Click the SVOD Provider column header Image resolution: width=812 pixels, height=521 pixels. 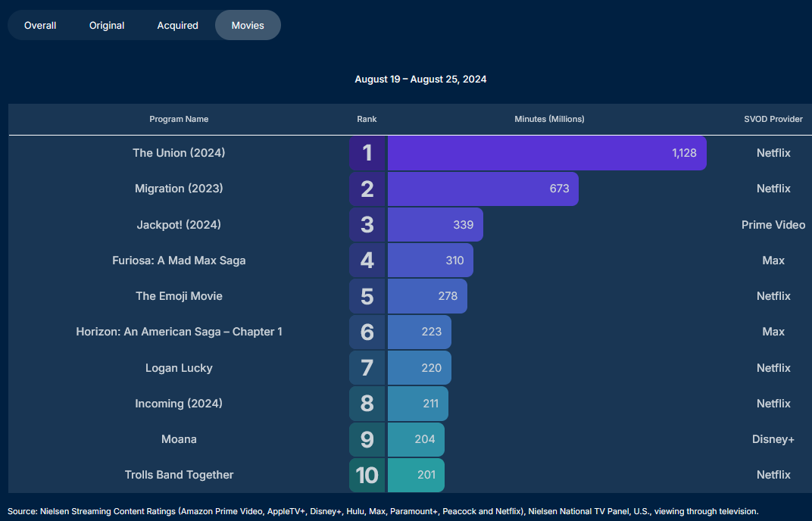click(773, 119)
